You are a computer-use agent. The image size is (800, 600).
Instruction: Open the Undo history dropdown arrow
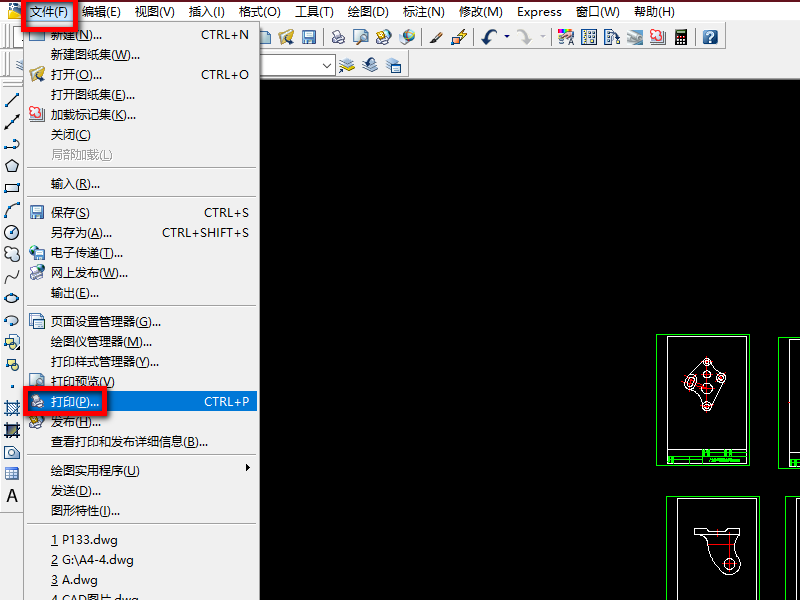pyautogui.click(x=507, y=37)
